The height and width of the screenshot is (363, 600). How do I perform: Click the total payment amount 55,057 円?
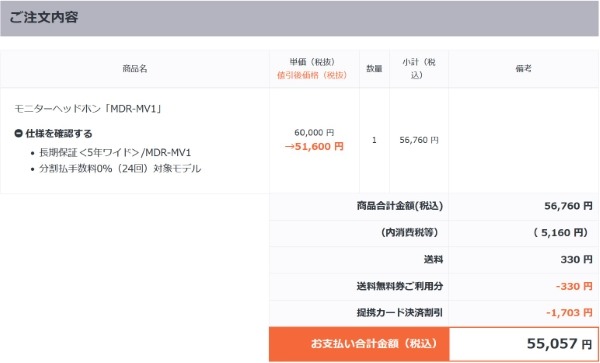coord(559,344)
